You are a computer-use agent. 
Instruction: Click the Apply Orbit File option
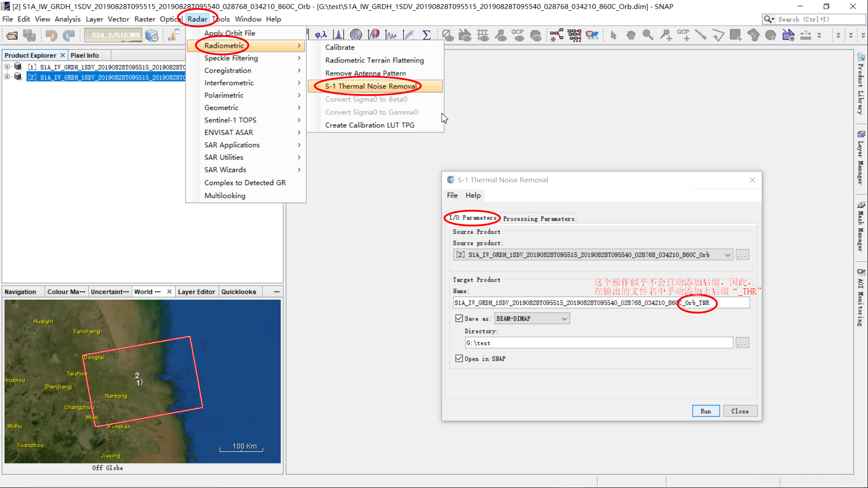click(229, 33)
